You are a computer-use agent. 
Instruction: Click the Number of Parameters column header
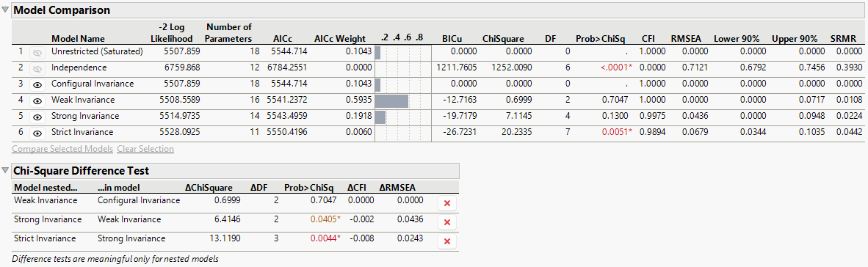point(228,33)
